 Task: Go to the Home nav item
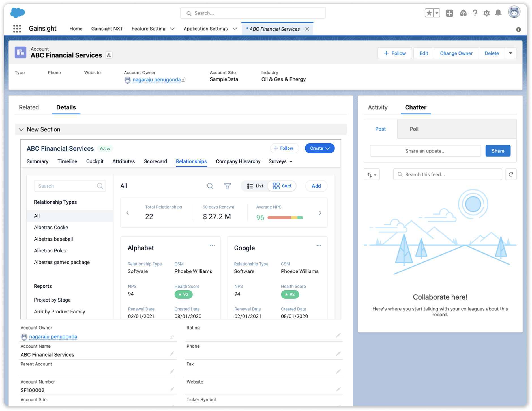[x=76, y=29]
